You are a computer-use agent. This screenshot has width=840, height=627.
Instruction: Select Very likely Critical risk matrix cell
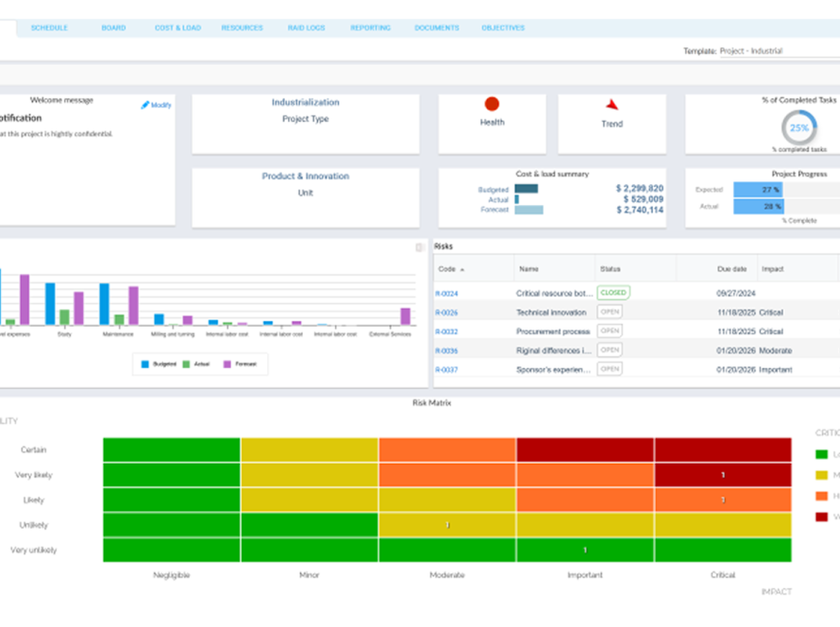723,475
